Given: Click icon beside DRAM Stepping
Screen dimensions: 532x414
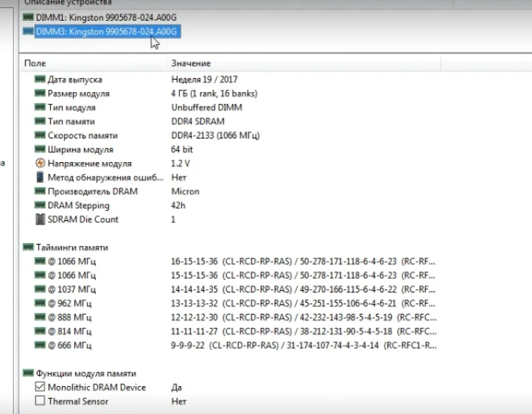Looking at the screenshot, I should pyautogui.click(x=40, y=205).
